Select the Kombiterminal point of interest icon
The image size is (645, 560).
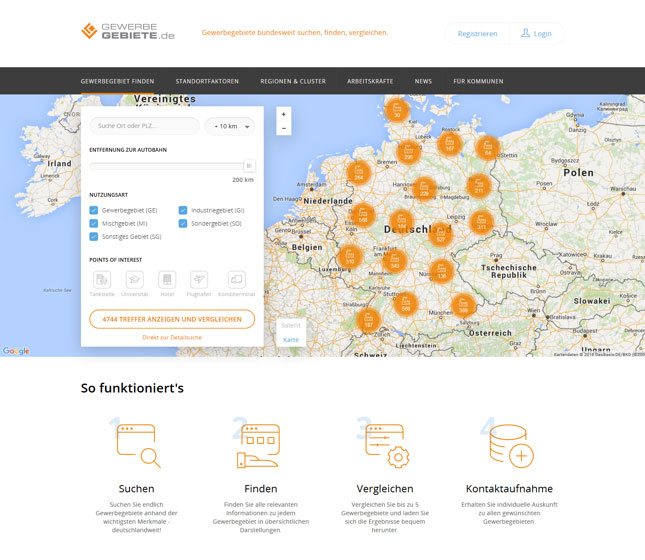point(237,280)
